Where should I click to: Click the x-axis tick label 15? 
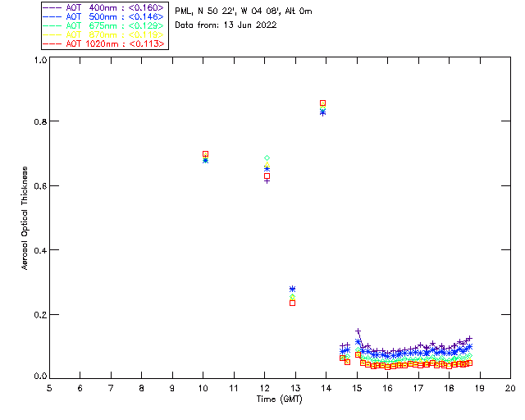(357, 388)
